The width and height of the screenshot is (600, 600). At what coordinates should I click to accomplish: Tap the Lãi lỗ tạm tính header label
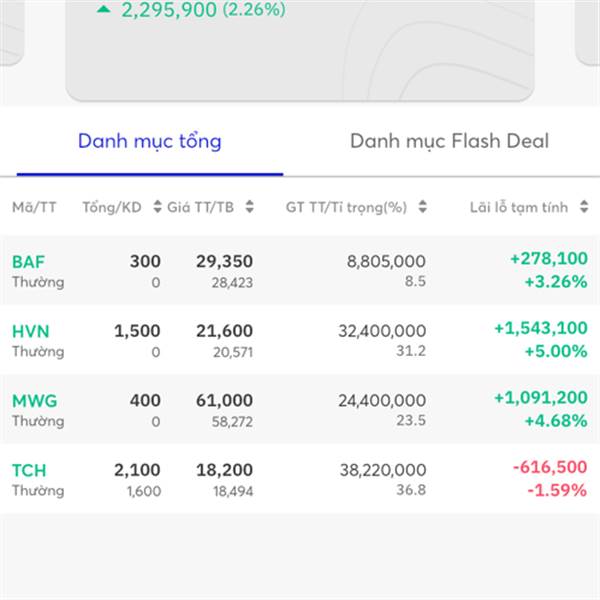tap(519, 207)
